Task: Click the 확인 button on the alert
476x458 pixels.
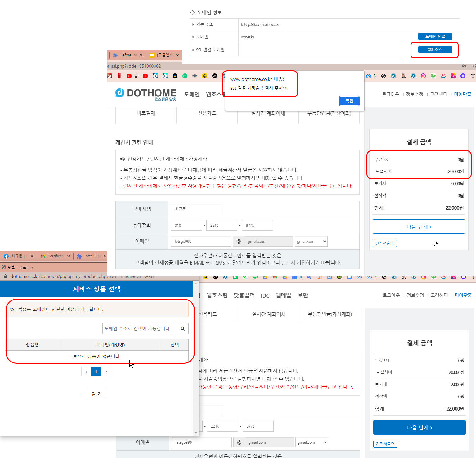Action: 349,101
